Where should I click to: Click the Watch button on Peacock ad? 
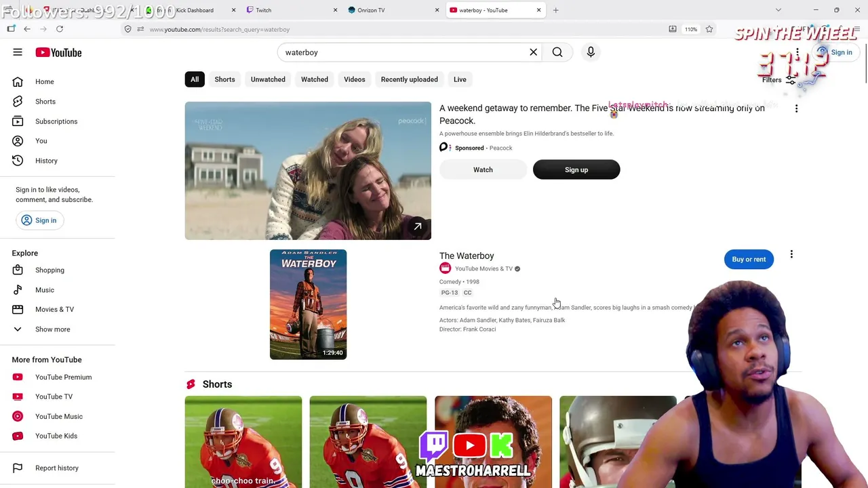click(x=483, y=169)
